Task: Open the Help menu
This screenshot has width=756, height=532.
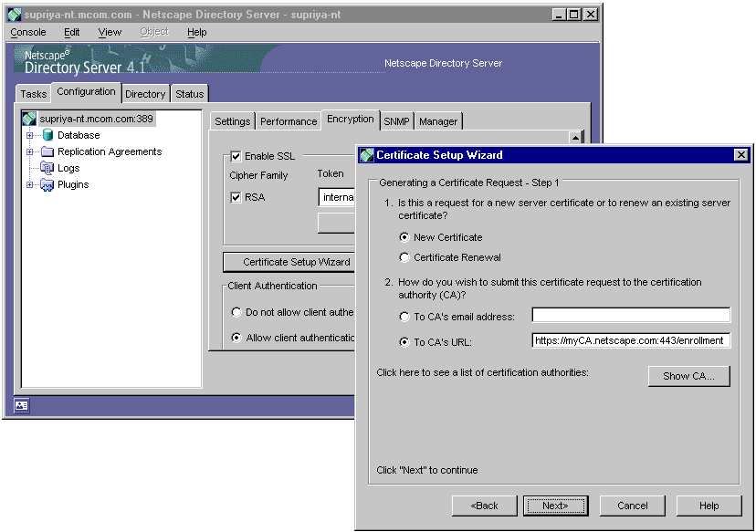Action: coord(196,32)
